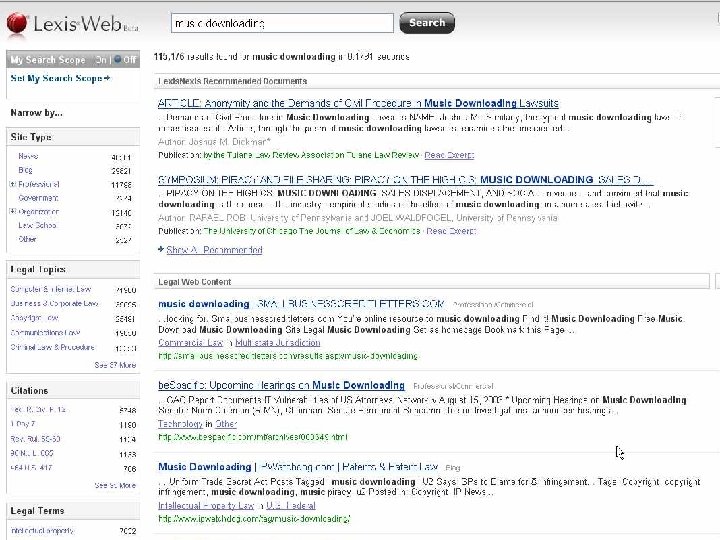Click the Site Type section header
The image size is (720, 540).
pyautogui.click(x=73, y=137)
